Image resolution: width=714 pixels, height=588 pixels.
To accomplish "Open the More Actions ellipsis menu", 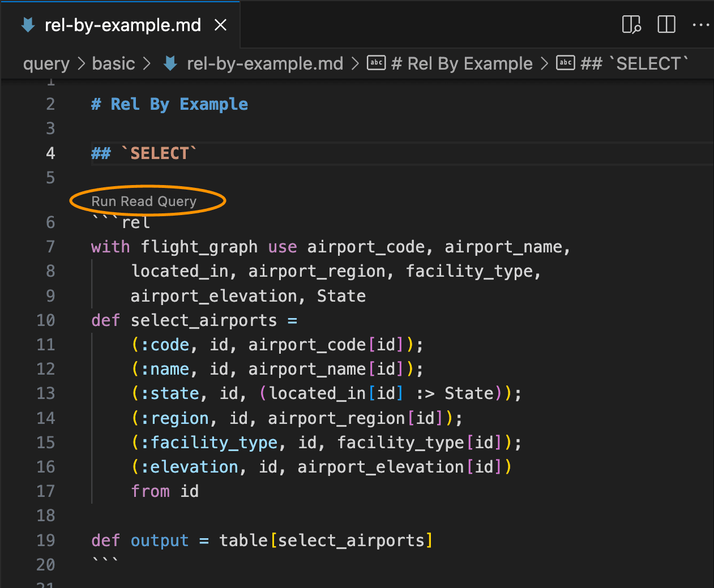I will [701, 25].
